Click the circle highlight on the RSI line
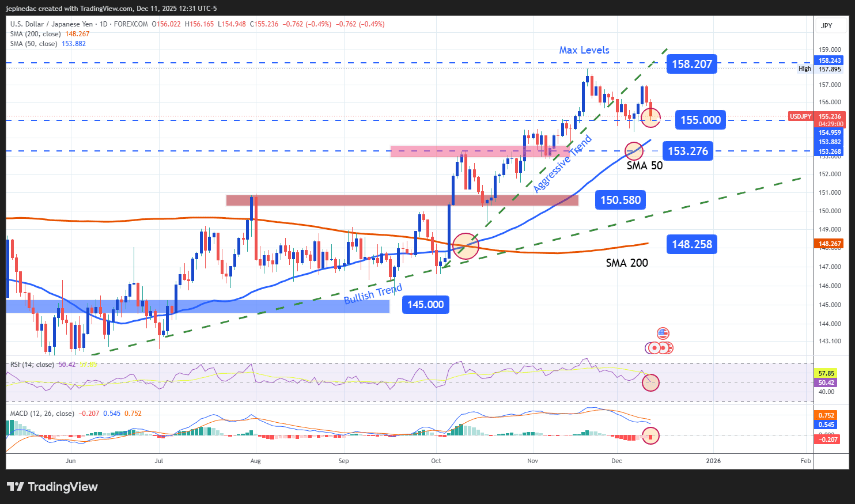 click(650, 382)
